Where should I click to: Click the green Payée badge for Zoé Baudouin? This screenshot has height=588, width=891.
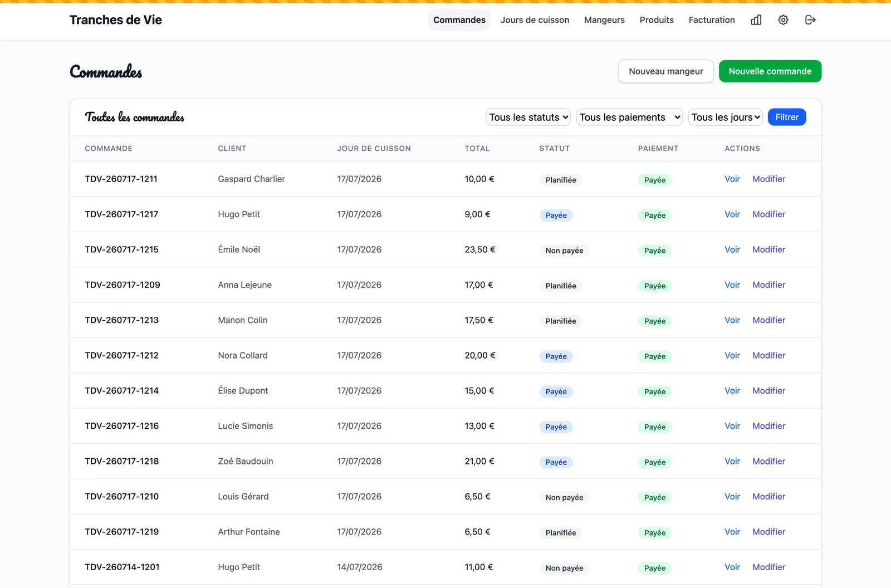pos(655,462)
